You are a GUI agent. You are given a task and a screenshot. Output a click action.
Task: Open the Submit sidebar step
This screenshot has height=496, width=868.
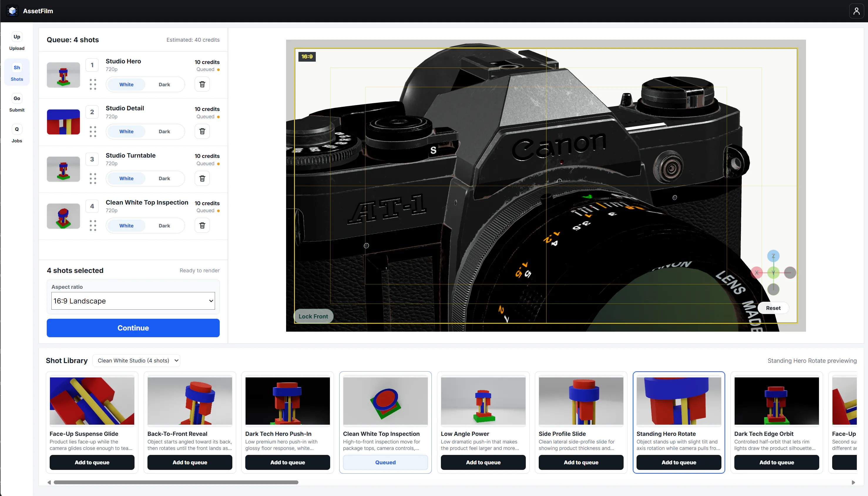[17, 103]
